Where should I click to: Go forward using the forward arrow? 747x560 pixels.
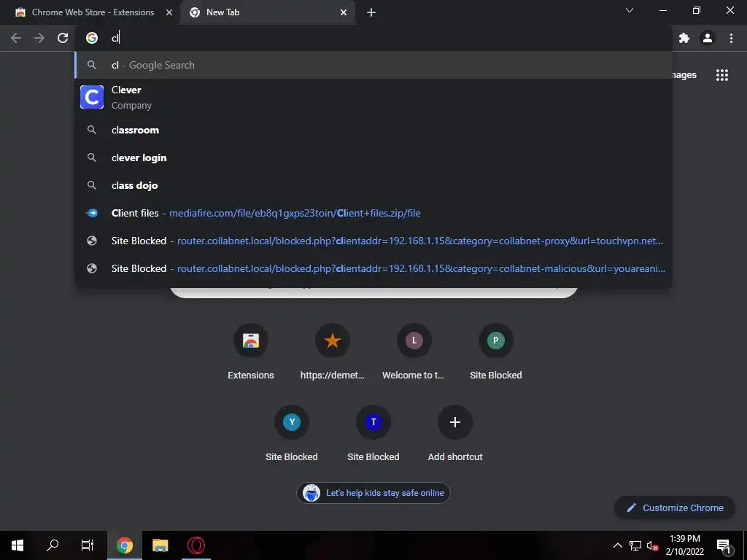[39, 38]
